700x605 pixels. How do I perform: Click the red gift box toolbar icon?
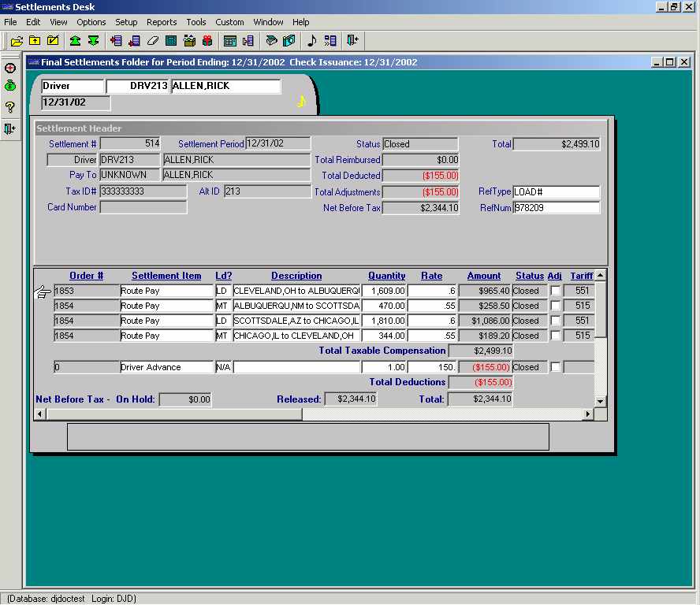[207, 40]
